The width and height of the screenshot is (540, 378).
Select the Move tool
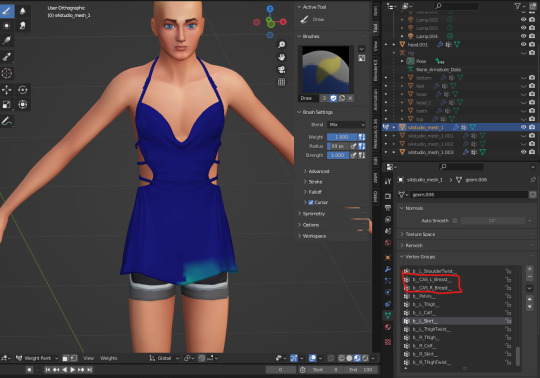(7, 90)
